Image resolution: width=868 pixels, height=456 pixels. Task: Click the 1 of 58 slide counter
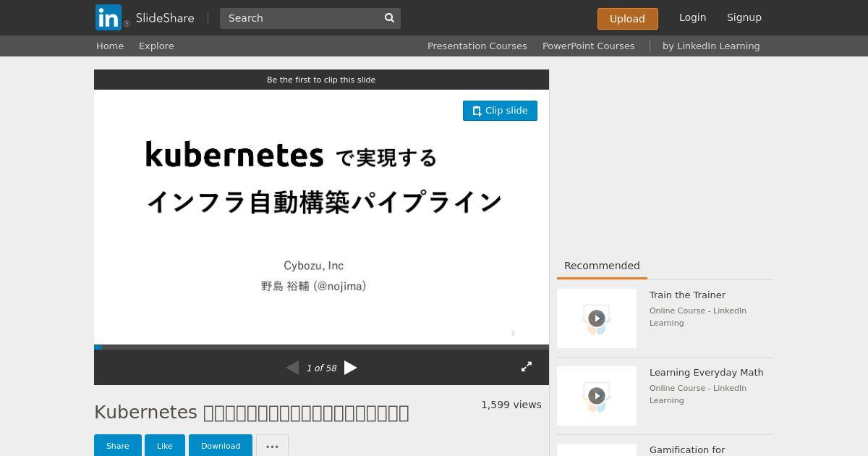coord(321,368)
